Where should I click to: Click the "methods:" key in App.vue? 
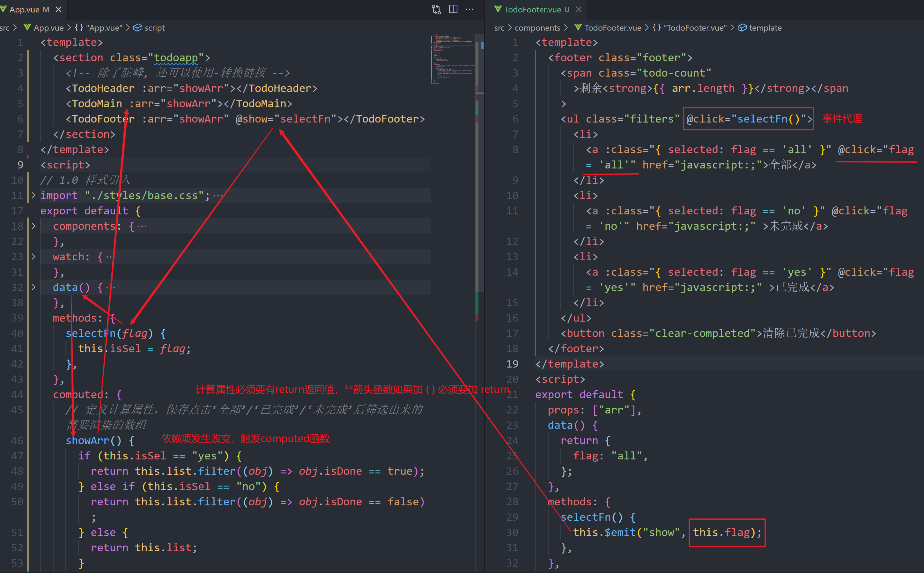(x=78, y=318)
